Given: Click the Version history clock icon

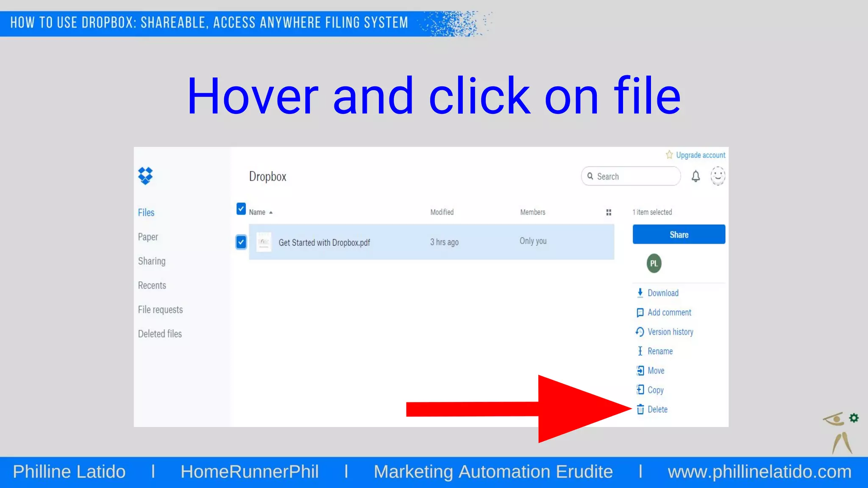Looking at the screenshot, I should click(x=640, y=332).
